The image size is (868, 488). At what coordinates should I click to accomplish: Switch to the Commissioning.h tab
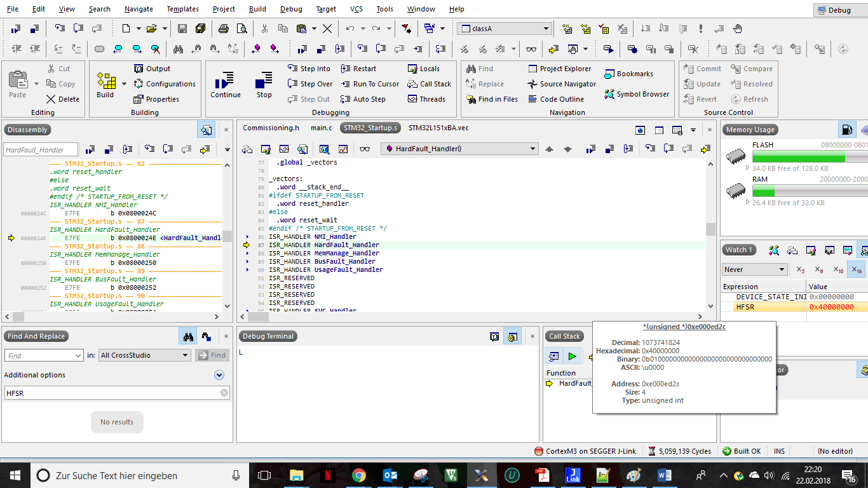pyautogui.click(x=271, y=128)
